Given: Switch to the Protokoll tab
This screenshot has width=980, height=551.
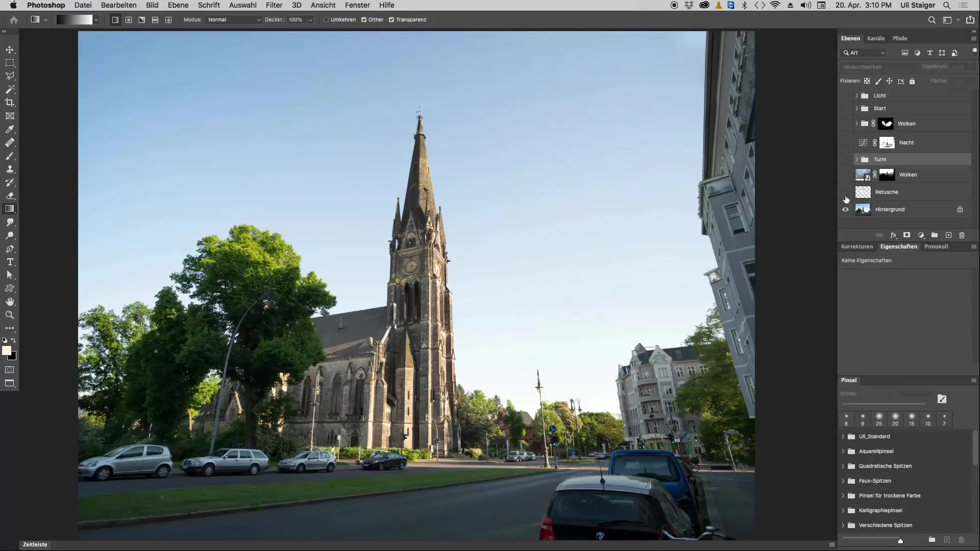Looking at the screenshot, I should coord(936,246).
